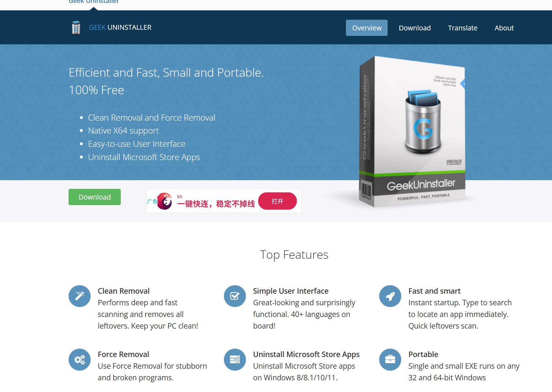The height and width of the screenshot is (392, 552).
Task: Click the Clean Removal magic wand icon
Action: [x=80, y=296]
